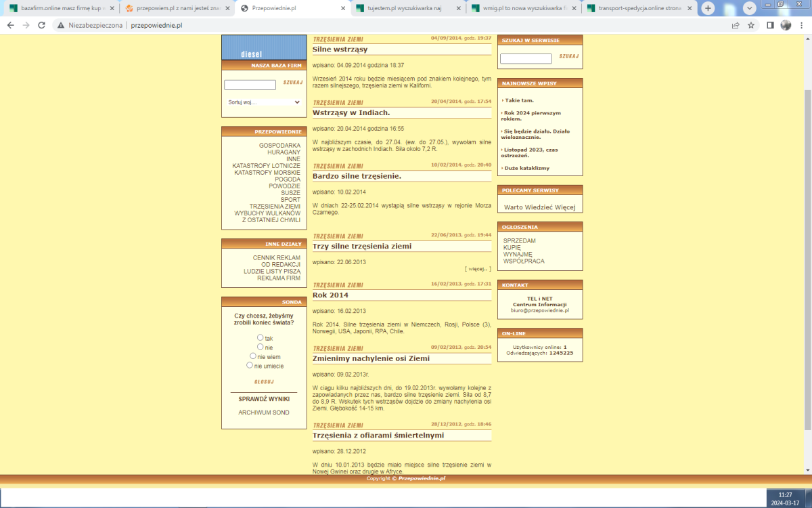This screenshot has width=812, height=508.
Task: Click the GŁOSUJ vote button
Action: tap(264, 381)
